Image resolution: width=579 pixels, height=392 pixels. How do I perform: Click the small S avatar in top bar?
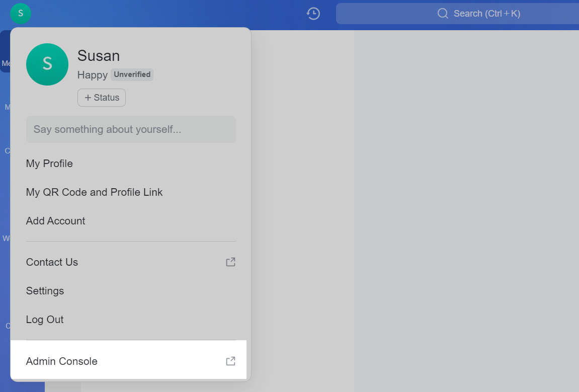(20, 13)
